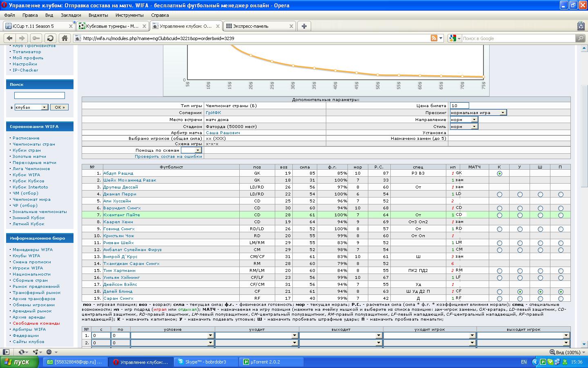Close the iCCup Season 5 tab
Viewport: 588px width, 368px height.
point(71,26)
